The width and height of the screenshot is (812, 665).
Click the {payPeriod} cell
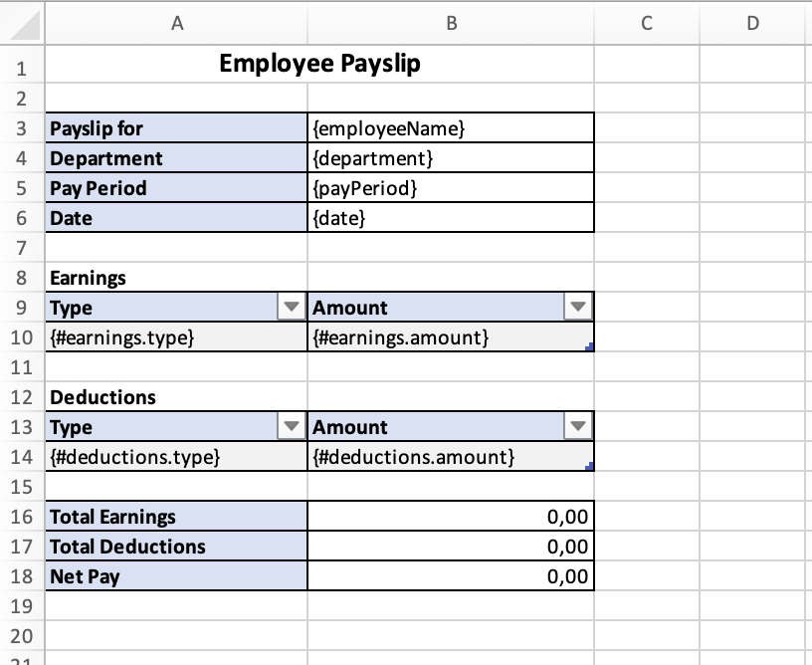point(451,188)
